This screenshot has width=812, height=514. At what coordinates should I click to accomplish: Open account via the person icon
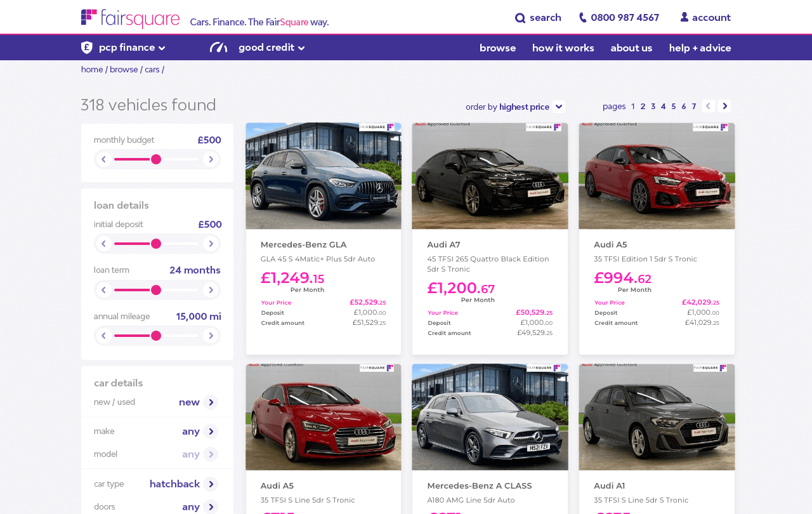click(684, 18)
